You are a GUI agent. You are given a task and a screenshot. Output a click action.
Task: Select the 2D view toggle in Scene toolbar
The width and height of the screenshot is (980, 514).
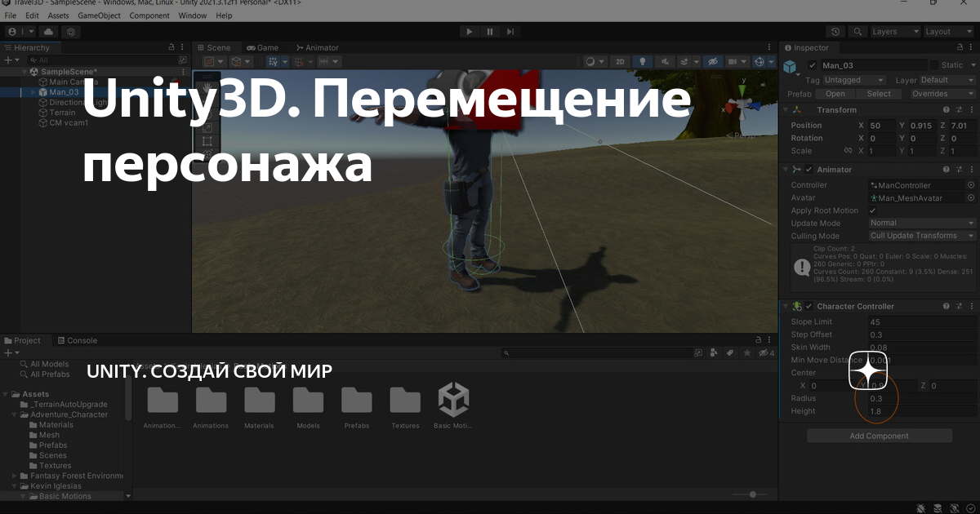click(620, 60)
